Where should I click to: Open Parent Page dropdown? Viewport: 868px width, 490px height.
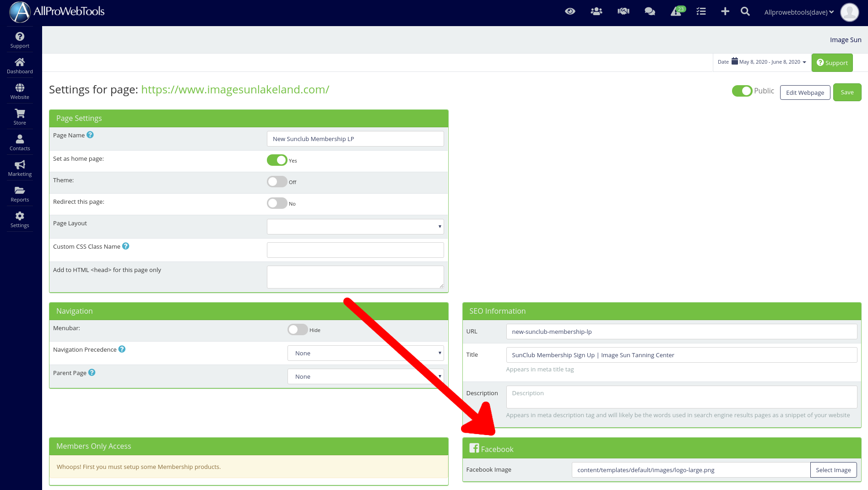366,376
